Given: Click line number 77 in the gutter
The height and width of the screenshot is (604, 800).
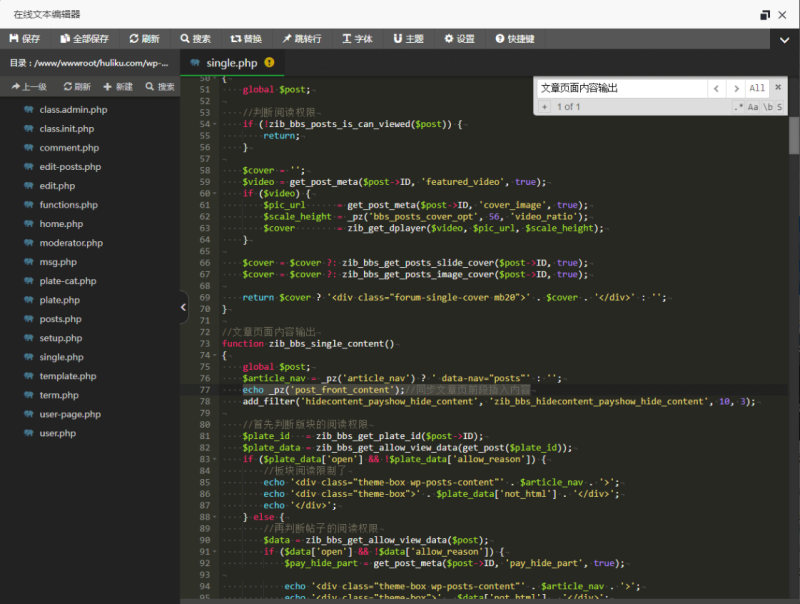Looking at the screenshot, I should [205, 390].
